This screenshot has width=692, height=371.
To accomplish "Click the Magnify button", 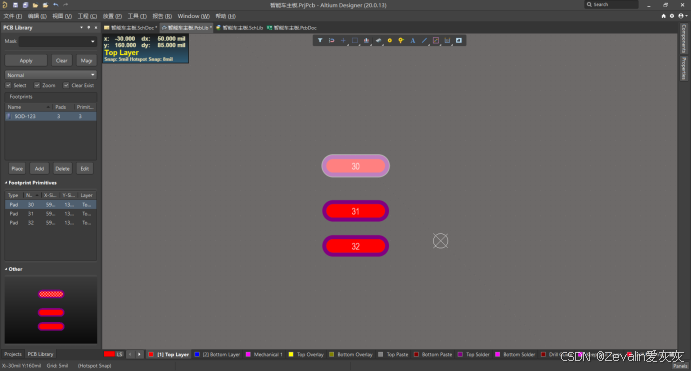I will click(86, 60).
